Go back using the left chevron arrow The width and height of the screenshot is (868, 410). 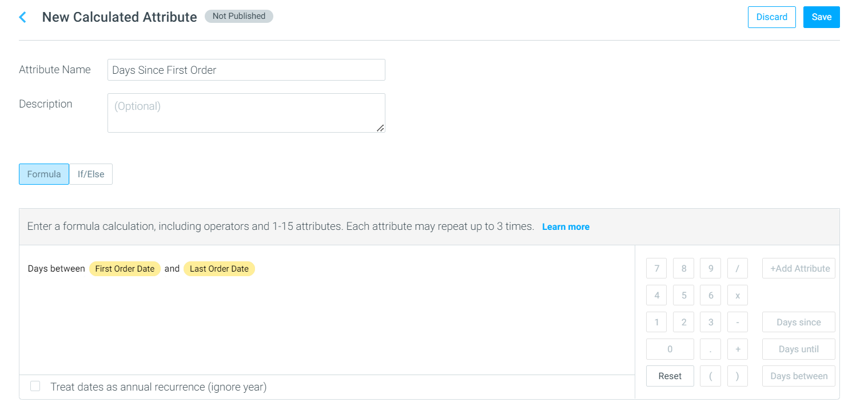(23, 17)
